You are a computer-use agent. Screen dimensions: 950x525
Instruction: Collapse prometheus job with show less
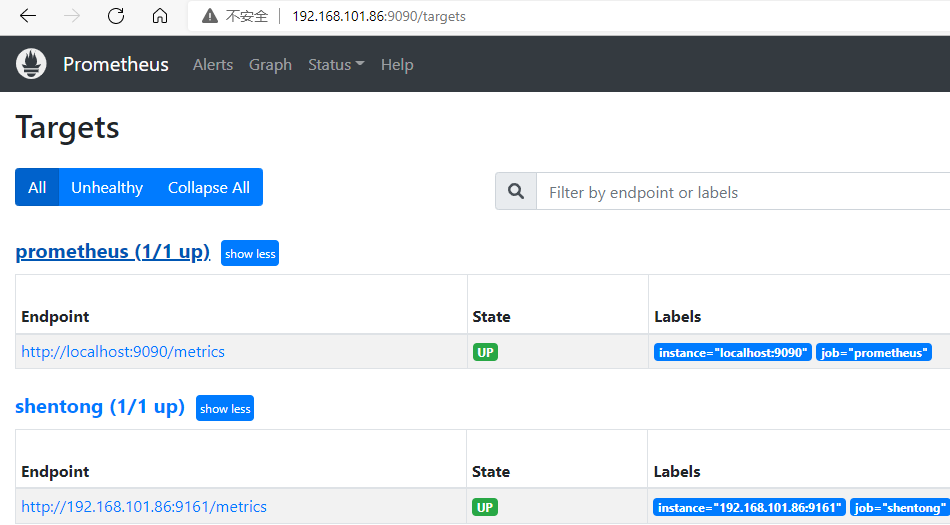point(250,254)
